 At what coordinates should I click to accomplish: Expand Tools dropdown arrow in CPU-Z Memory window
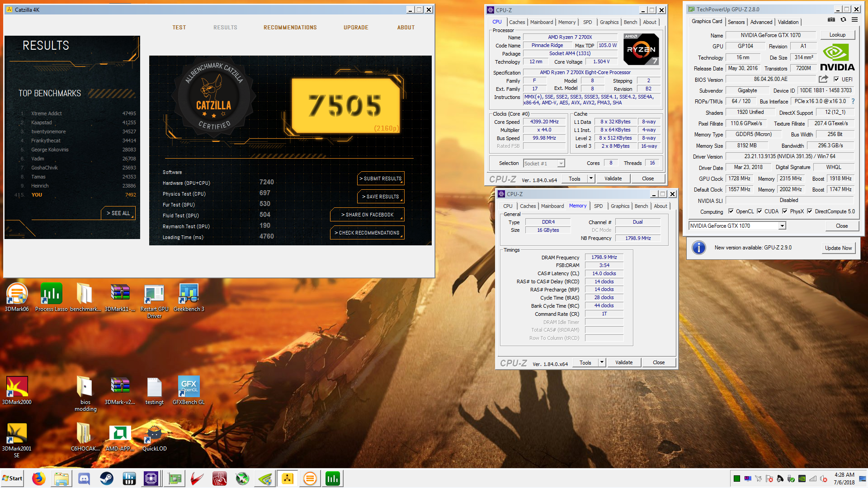[x=602, y=362]
